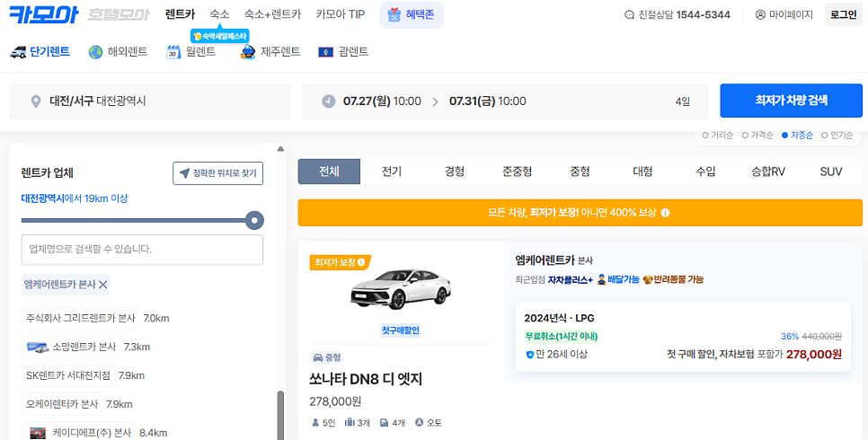Open the 혜택존 gift icon
Image resolution: width=868 pixels, height=440 pixels.
[x=394, y=15]
